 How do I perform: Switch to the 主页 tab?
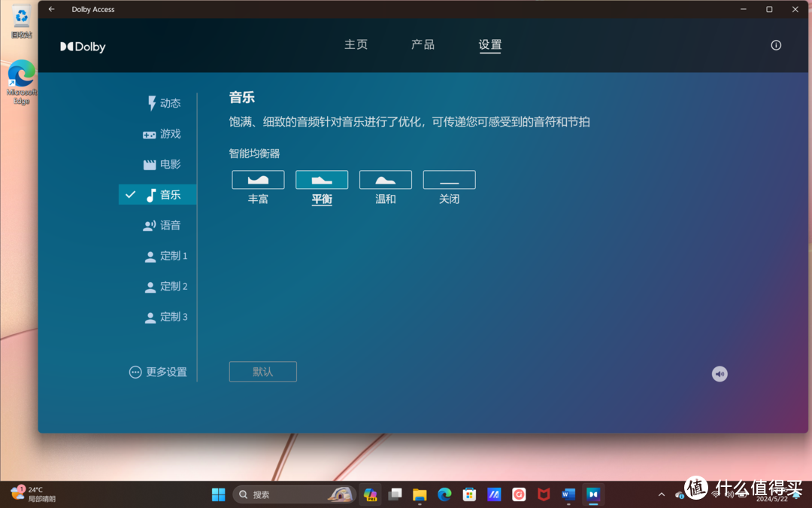(356, 44)
